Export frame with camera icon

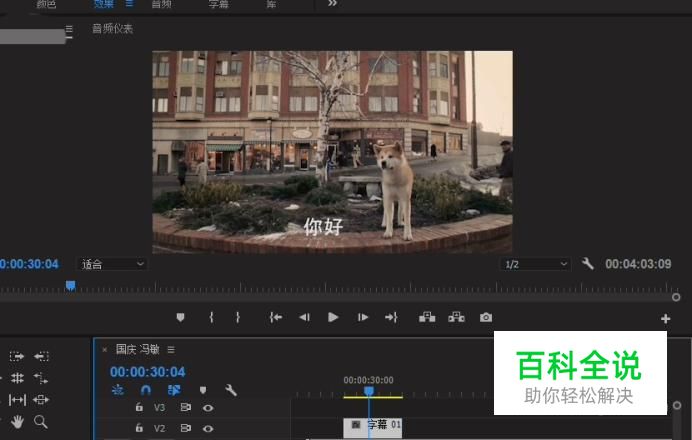[486, 317]
